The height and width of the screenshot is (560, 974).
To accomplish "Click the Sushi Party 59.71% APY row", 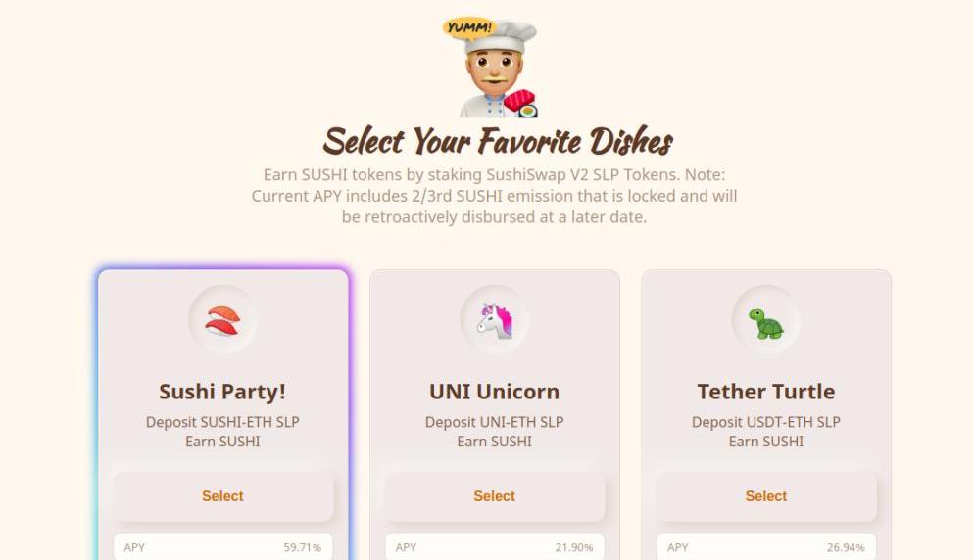I will [222, 547].
